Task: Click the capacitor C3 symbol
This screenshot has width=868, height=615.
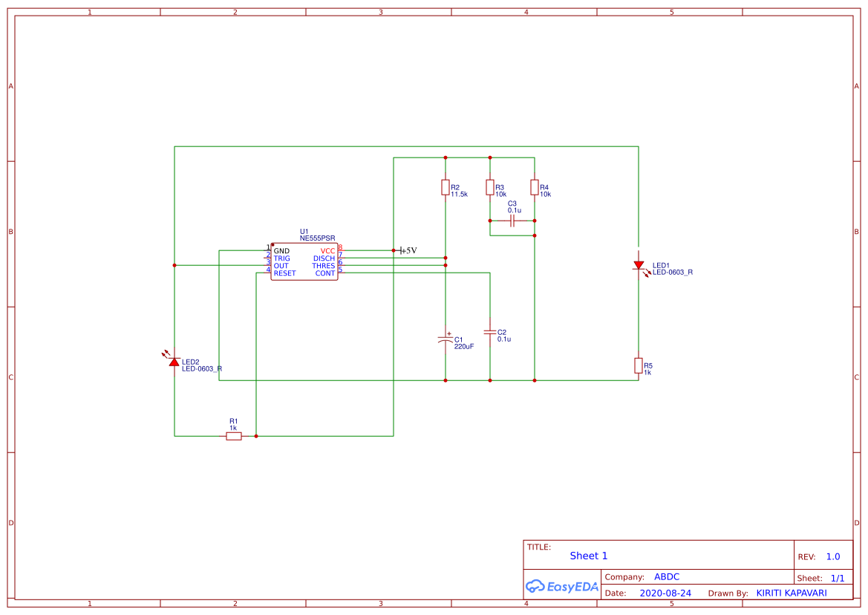Action: pyautogui.click(x=512, y=219)
